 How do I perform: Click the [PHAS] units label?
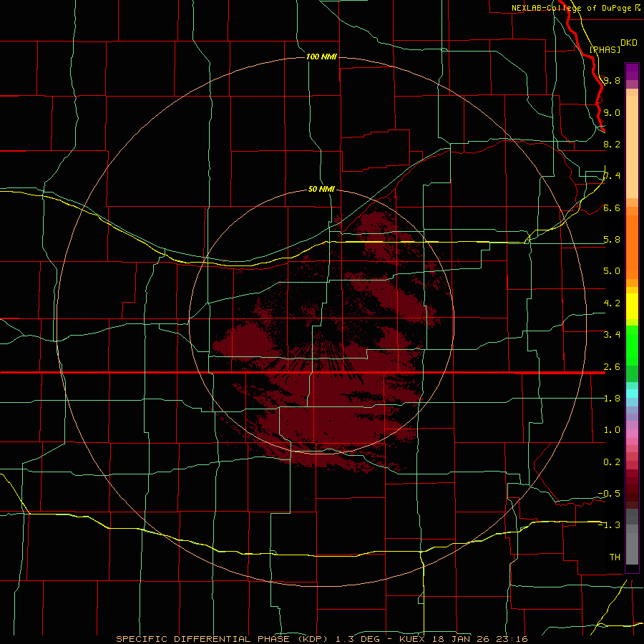coord(605,49)
